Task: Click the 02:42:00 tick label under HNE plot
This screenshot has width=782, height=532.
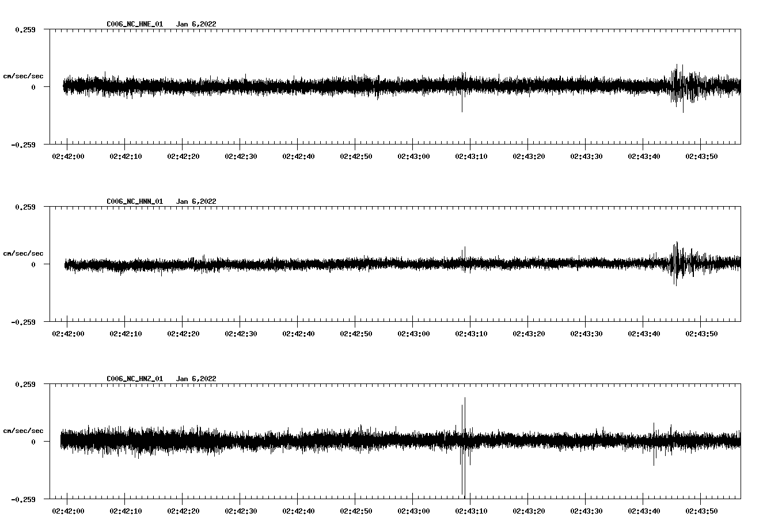Action: point(68,156)
